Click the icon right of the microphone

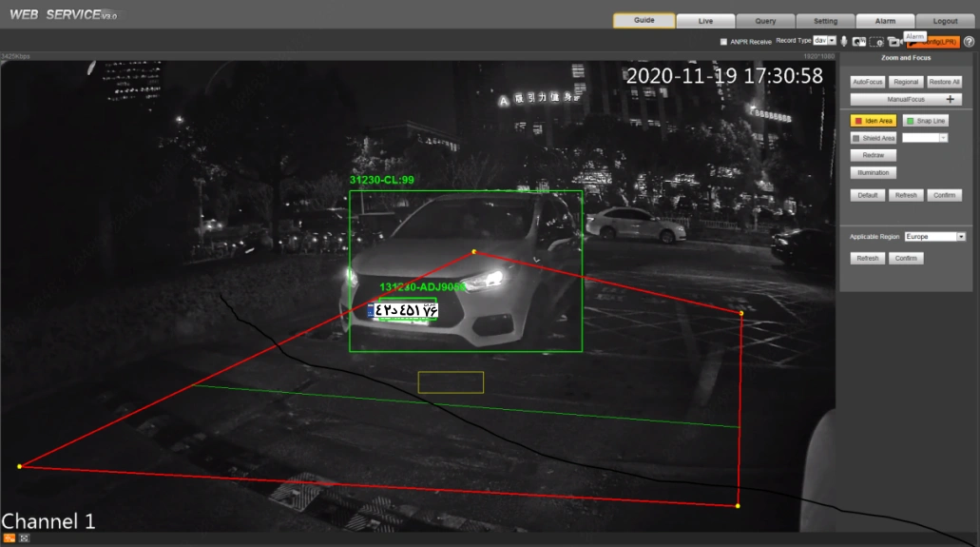coord(858,42)
